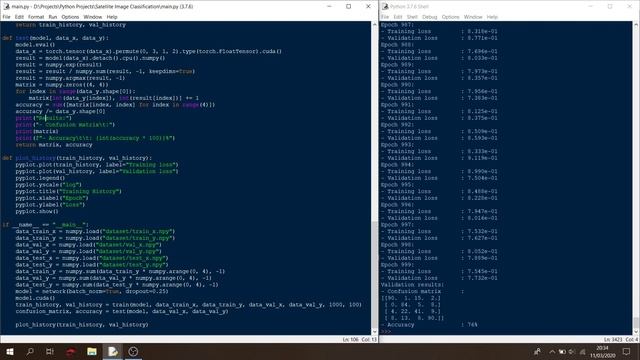Screen dimensions: 640x360
Task: Click Python Shell scrollbar up arrow
Action: tap(636, 24)
